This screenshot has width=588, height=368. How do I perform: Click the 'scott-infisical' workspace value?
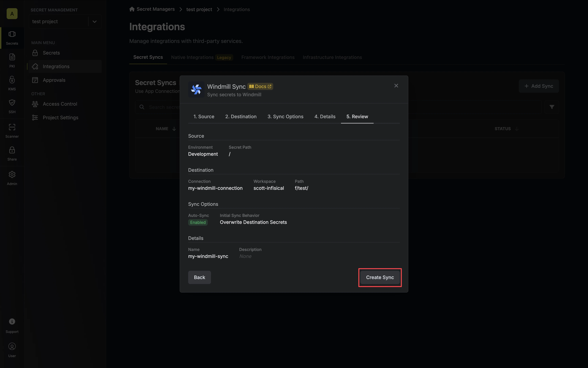point(268,188)
